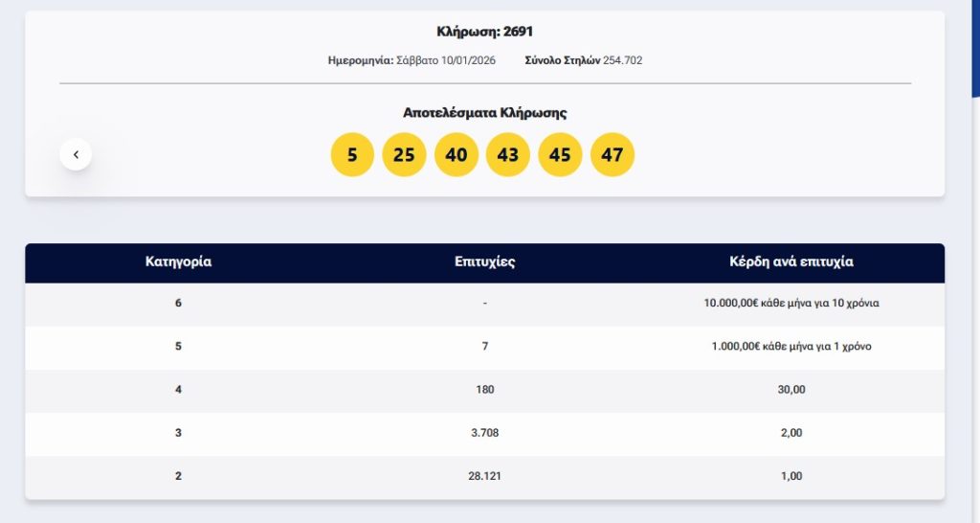Click the Επιτυχίες column header
The width and height of the screenshot is (980, 523).
[x=485, y=261]
